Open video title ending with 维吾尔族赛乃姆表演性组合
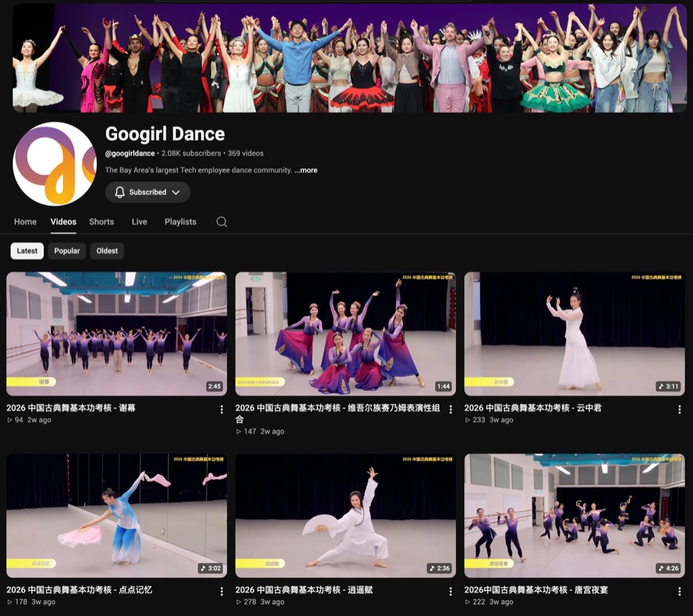693x616 pixels. coord(337,413)
